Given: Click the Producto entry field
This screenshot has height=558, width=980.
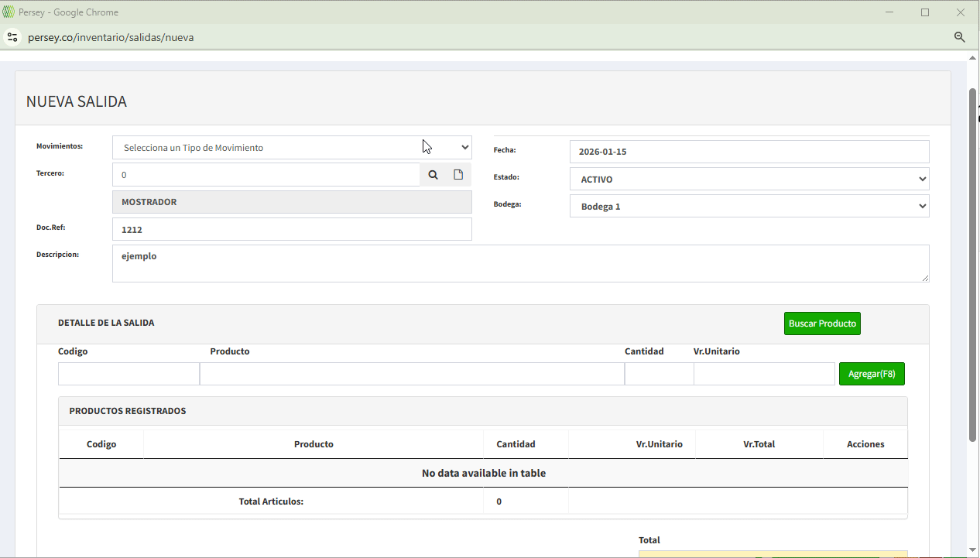Looking at the screenshot, I should [x=412, y=374].
